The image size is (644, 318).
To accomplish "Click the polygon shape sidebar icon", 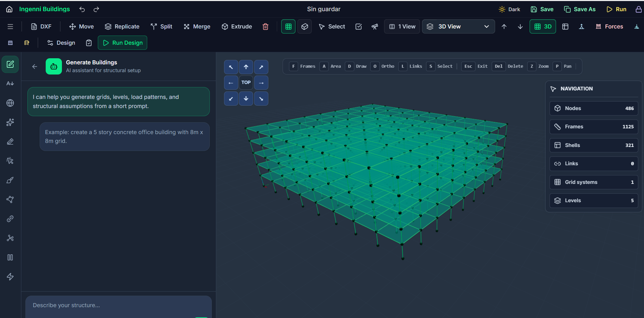I will pos(10,199).
